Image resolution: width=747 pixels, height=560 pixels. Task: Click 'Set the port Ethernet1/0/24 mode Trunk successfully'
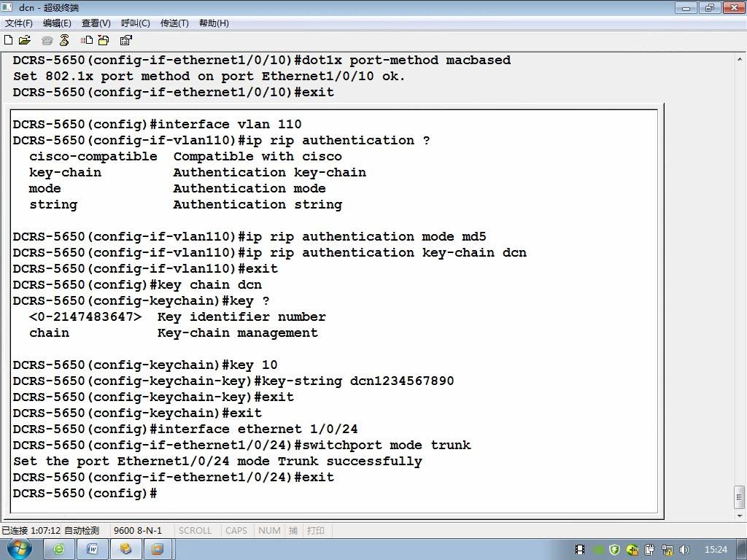(217, 462)
